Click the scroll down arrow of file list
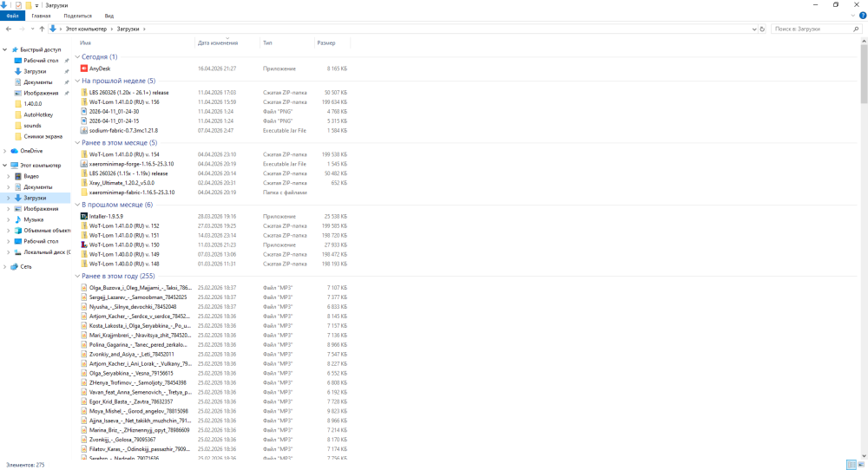 tap(864, 456)
